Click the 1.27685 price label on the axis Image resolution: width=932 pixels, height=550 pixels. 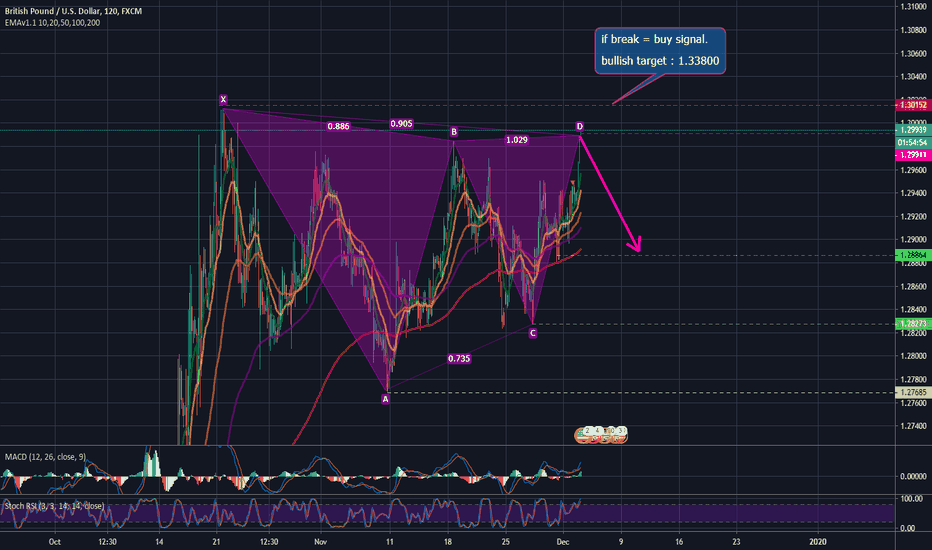pyautogui.click(x=911, y=393)
